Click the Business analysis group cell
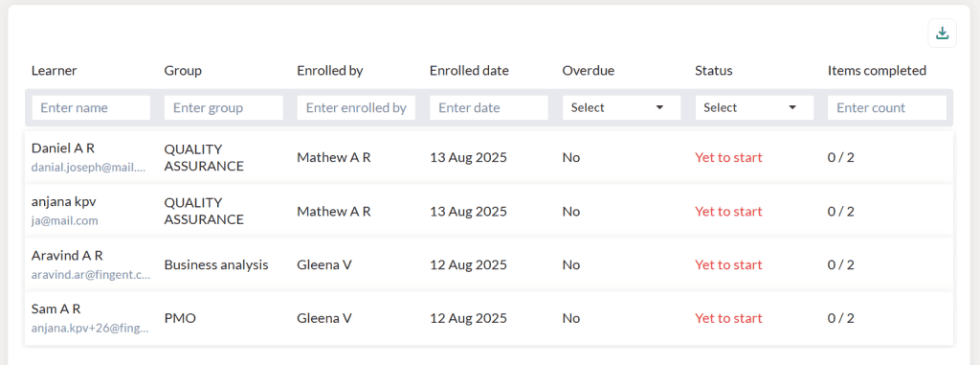This screenshot has height=365, width=980. [216, 265]
